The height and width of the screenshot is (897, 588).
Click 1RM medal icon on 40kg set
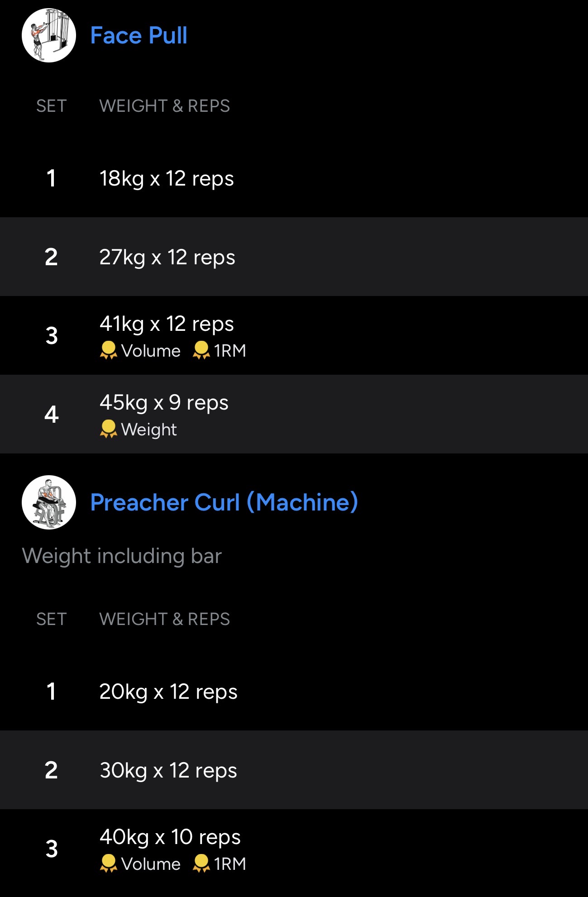coord(201,864)
